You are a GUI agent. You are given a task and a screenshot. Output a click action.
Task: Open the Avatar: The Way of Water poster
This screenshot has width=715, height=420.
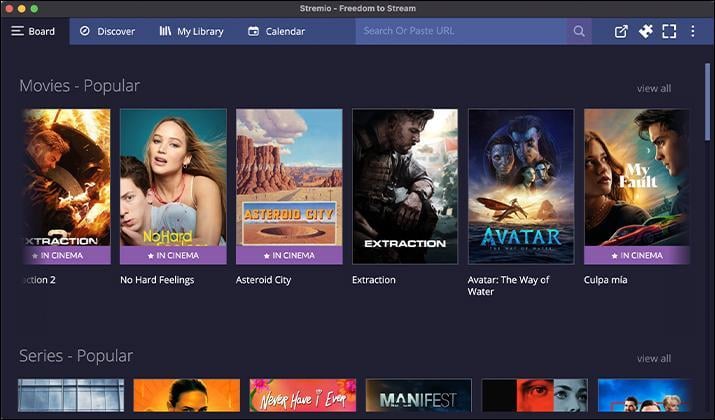521,186
